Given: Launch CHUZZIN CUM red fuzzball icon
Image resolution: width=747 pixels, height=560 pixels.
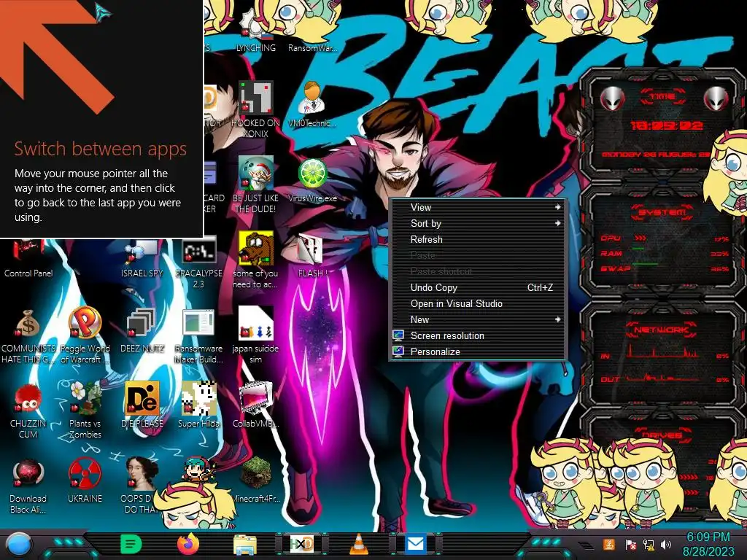Looking at the screenshot, I should [28, 411].
